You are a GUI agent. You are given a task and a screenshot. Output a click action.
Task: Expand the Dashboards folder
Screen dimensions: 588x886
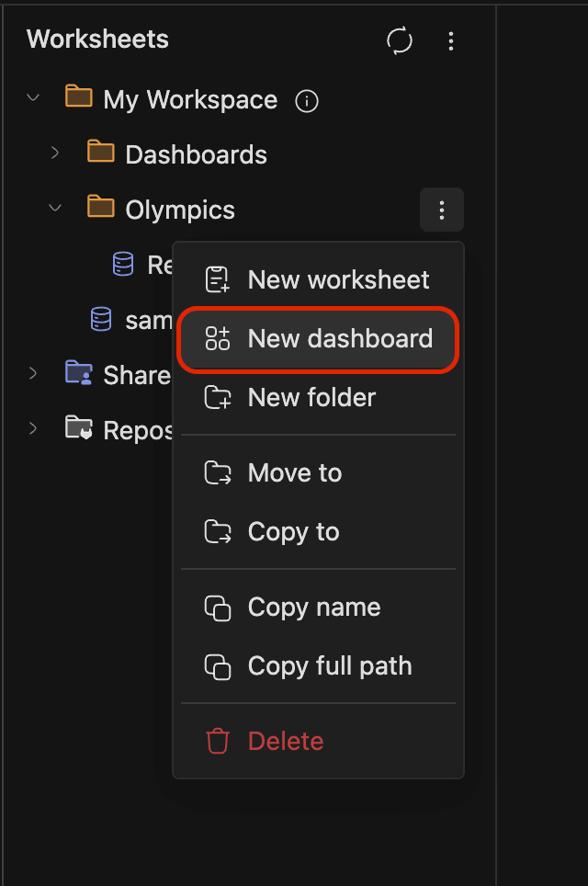coord(55,154)
